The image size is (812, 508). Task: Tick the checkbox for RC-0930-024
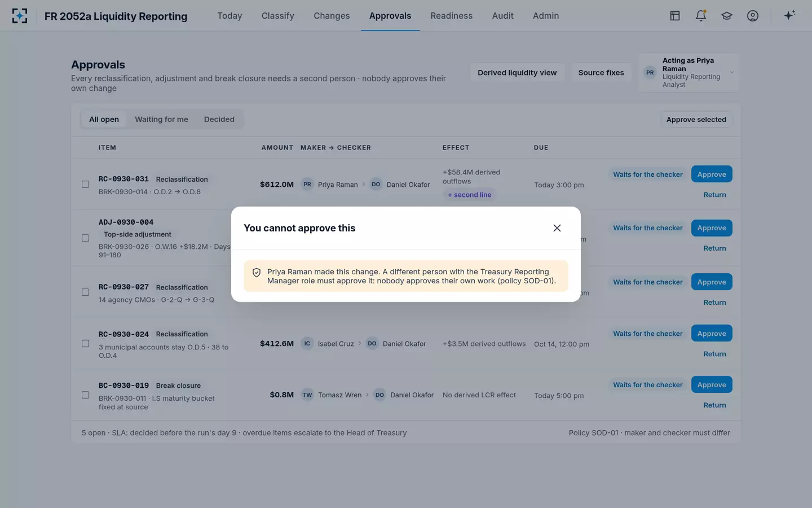tap(86, 344)
